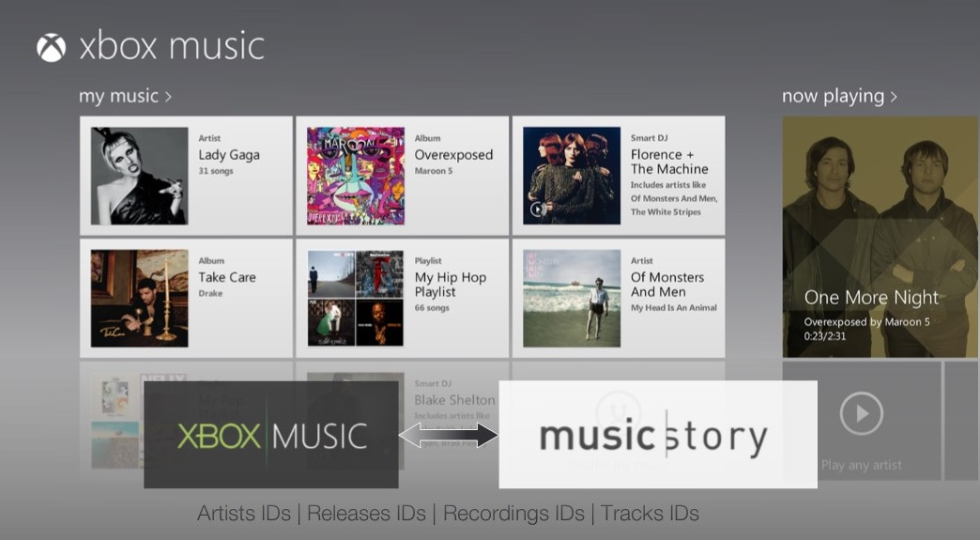Open One More Night now playing tile

[881, 237]
